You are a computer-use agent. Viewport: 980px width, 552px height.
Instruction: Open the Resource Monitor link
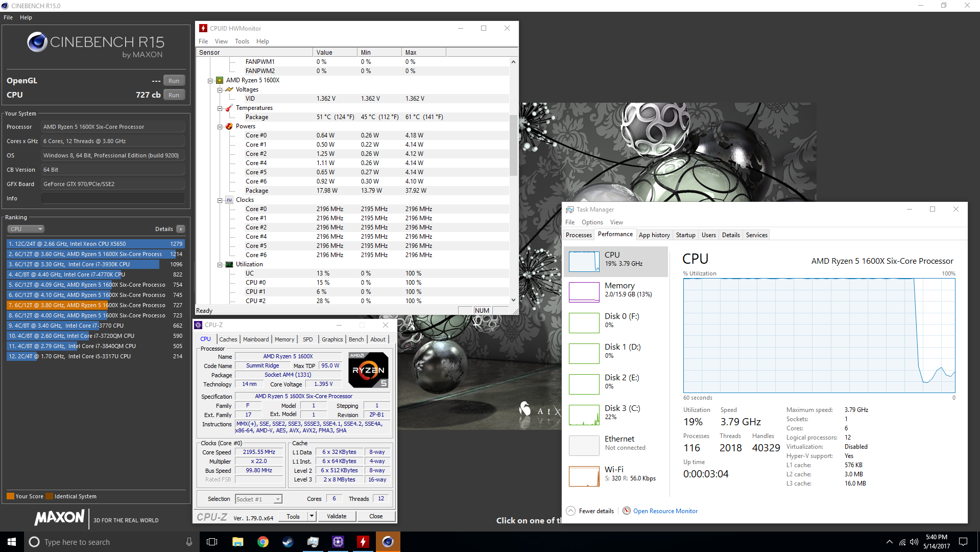point(665,511)
